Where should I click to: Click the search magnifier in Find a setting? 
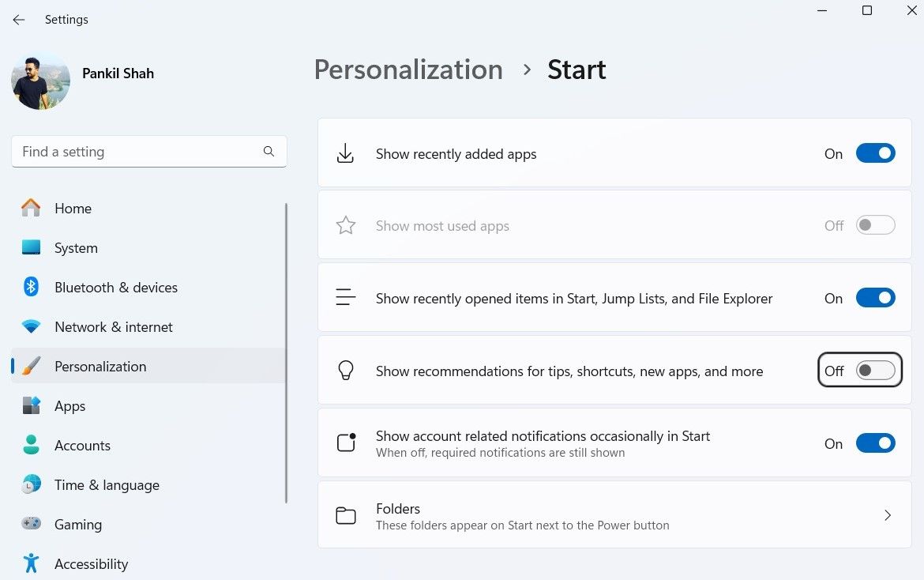click(269, 151)
